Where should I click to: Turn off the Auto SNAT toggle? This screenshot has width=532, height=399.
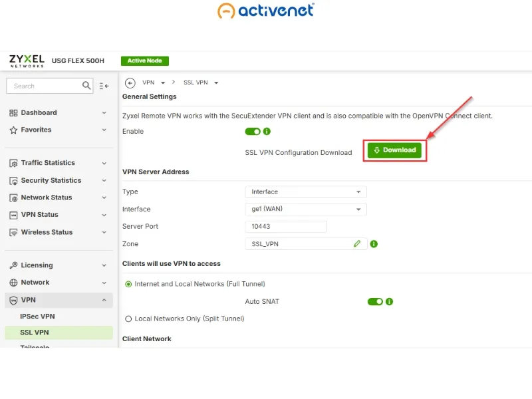[x=375, y=302]
